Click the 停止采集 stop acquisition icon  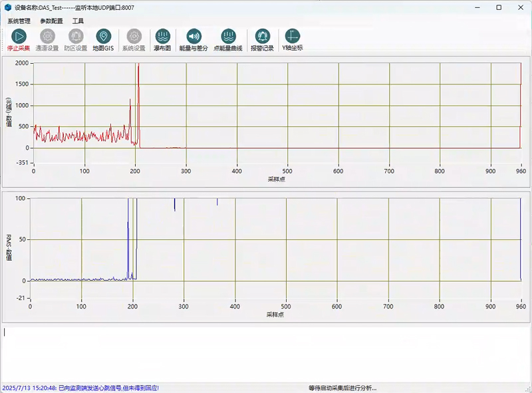pos(19,37)
